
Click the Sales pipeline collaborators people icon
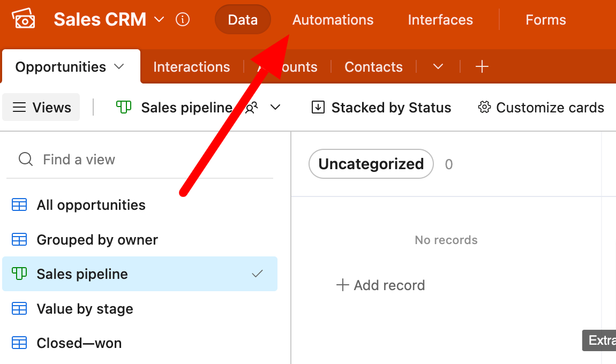click(251, 107)
